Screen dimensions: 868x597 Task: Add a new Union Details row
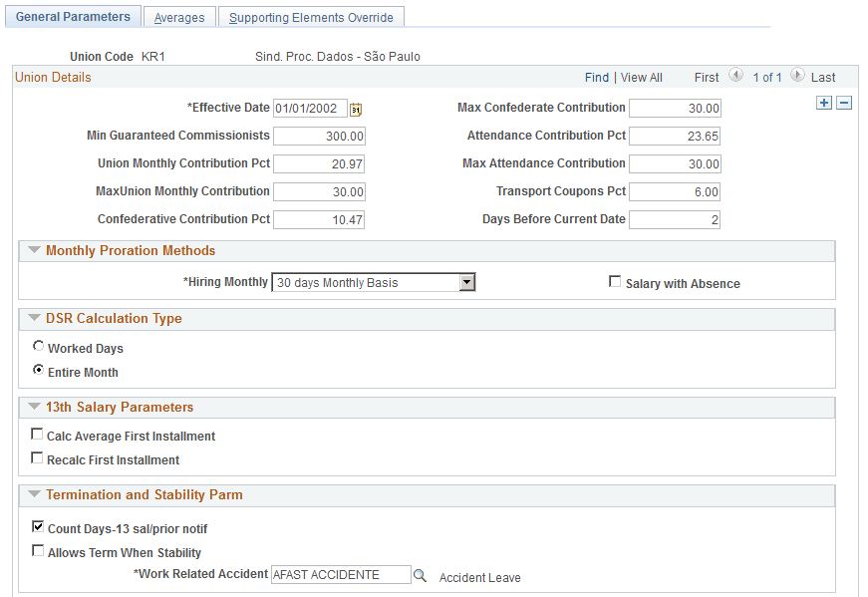tap(824, 103)
